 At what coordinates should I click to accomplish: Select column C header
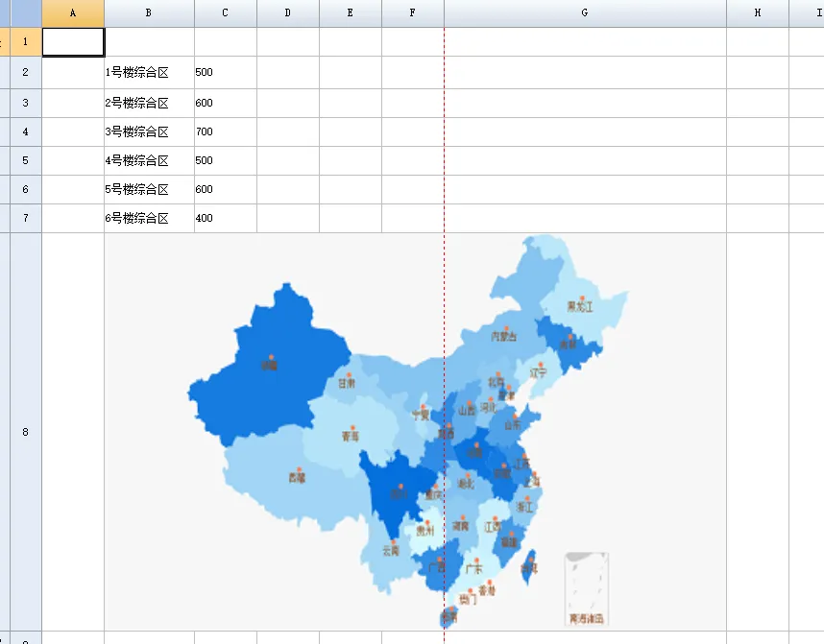(x=225, y=12)
